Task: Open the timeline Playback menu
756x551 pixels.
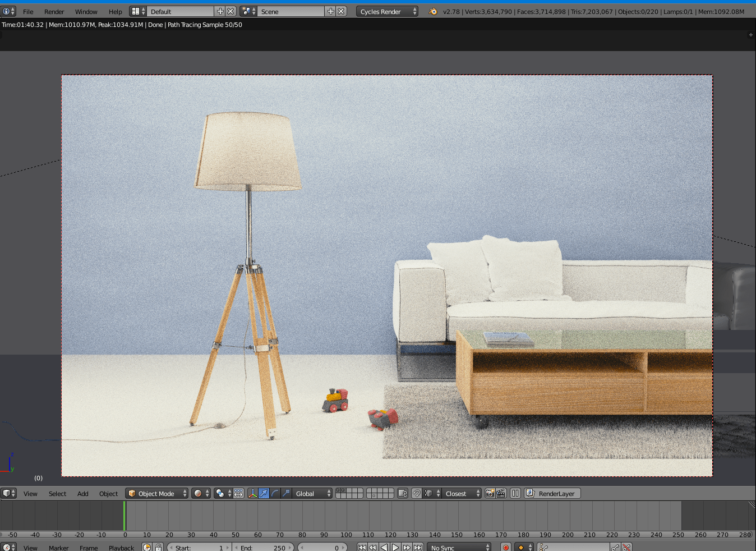Action: (x=122, y=548)
